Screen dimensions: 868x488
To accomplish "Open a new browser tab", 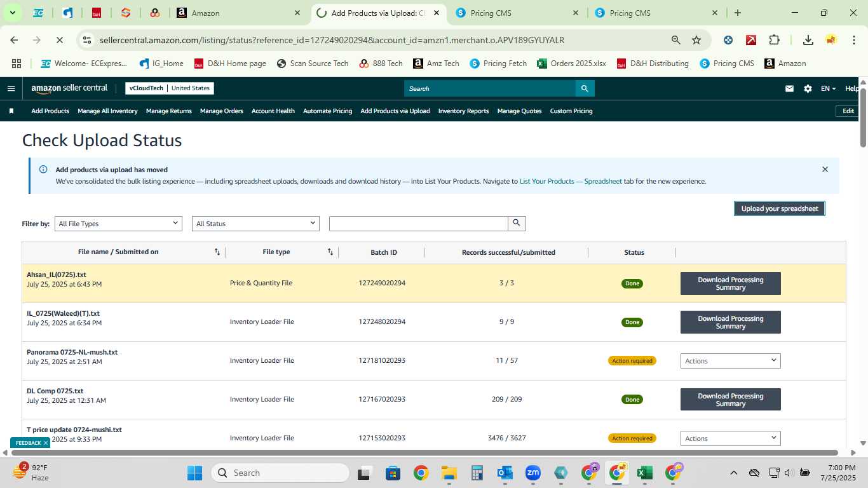I will [x=738, y=13].
